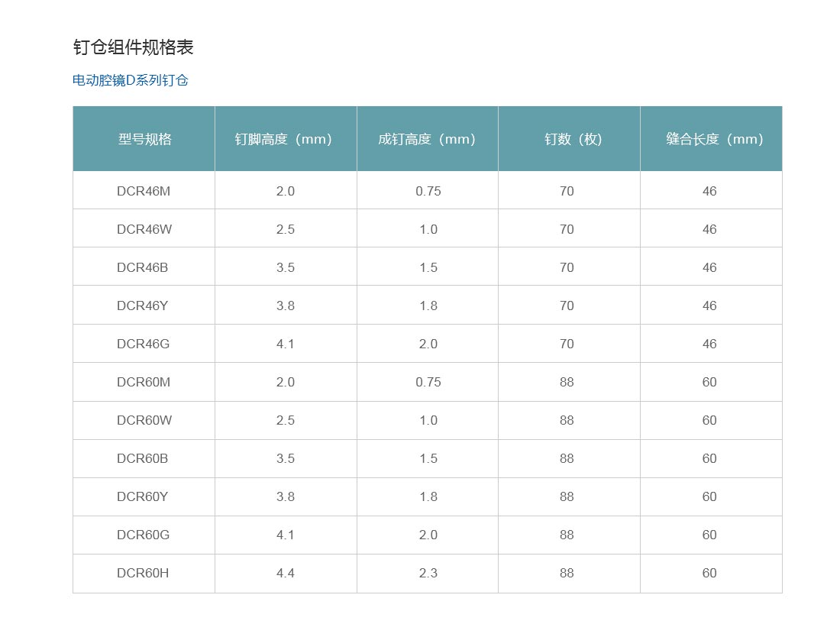Click the 1.0 formed height for DCR46W

pos(428,229)
